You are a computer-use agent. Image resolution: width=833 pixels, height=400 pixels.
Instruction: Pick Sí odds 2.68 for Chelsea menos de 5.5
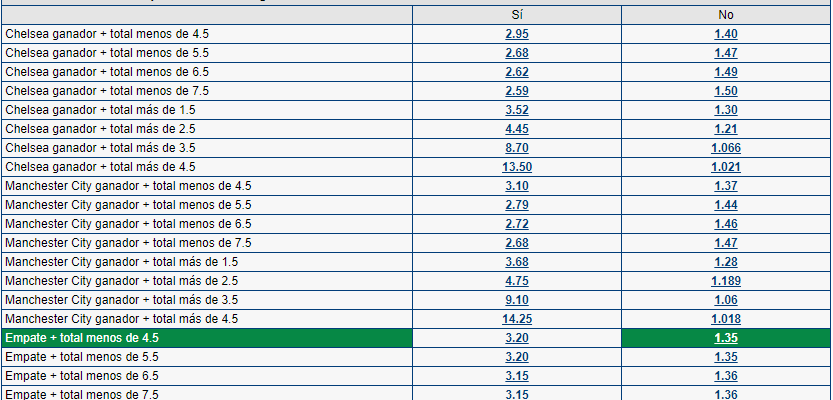click(516, 53)
